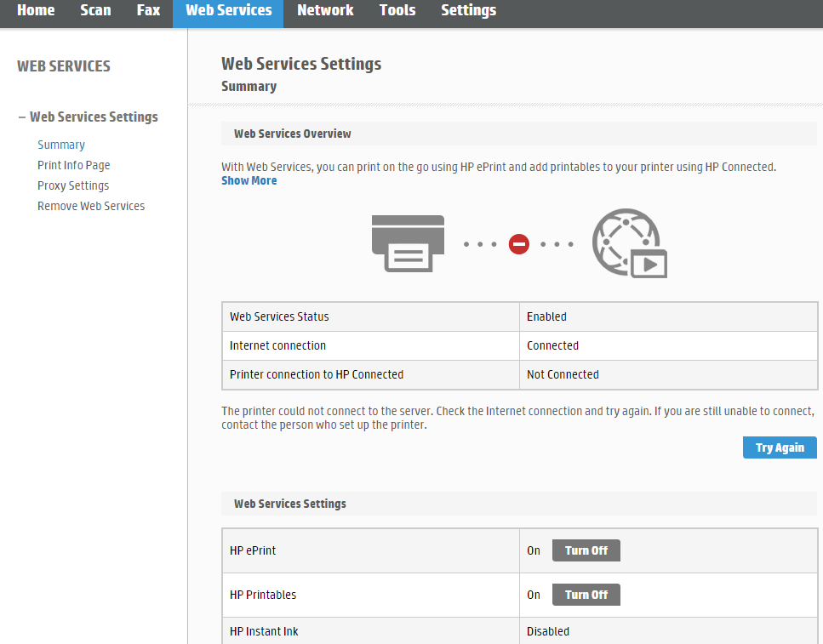Switch to the Scan tab
823x644 pixels.
click(x=95, y=11)
